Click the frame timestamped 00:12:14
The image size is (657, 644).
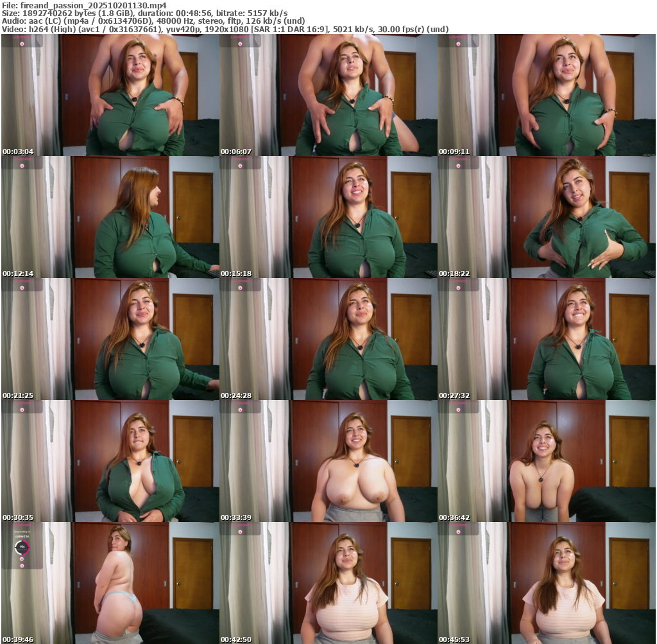[110, 217]
